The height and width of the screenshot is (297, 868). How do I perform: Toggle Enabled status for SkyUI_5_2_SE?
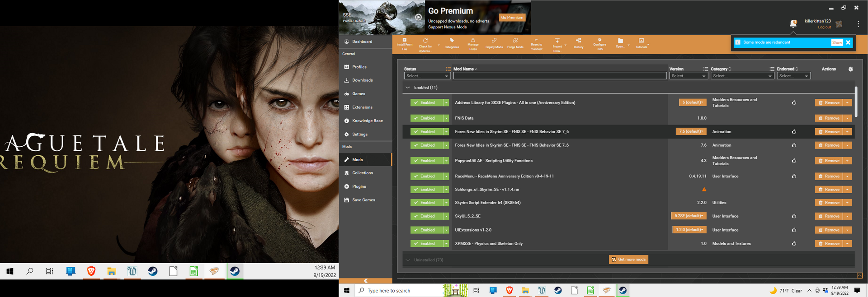click(x=427, y=216)
